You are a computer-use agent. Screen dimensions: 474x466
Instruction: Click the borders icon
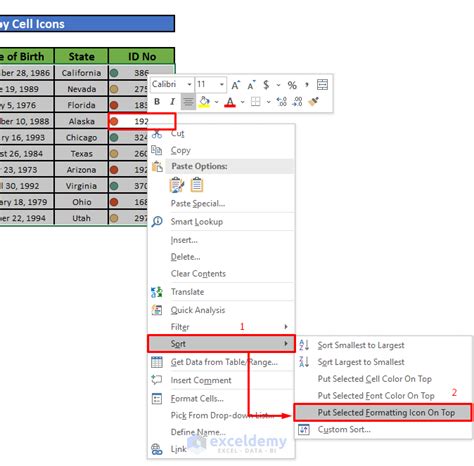tap(256, 102)
